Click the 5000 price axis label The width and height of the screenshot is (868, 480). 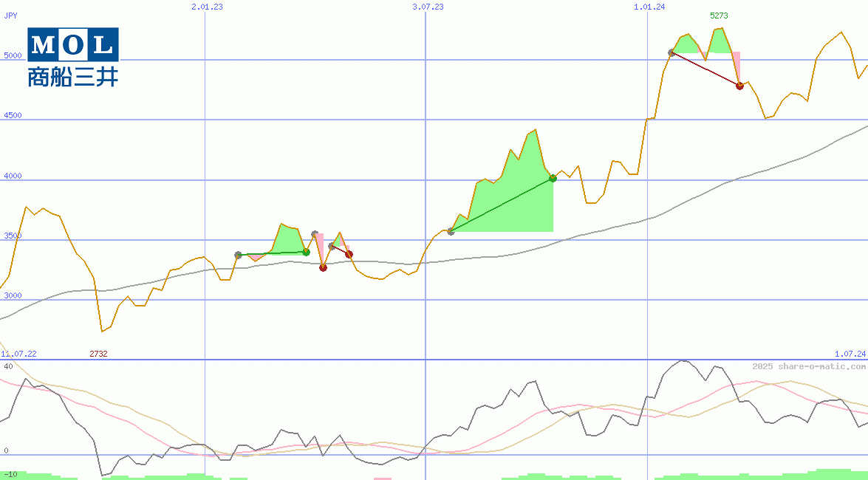tap(13, 55)
